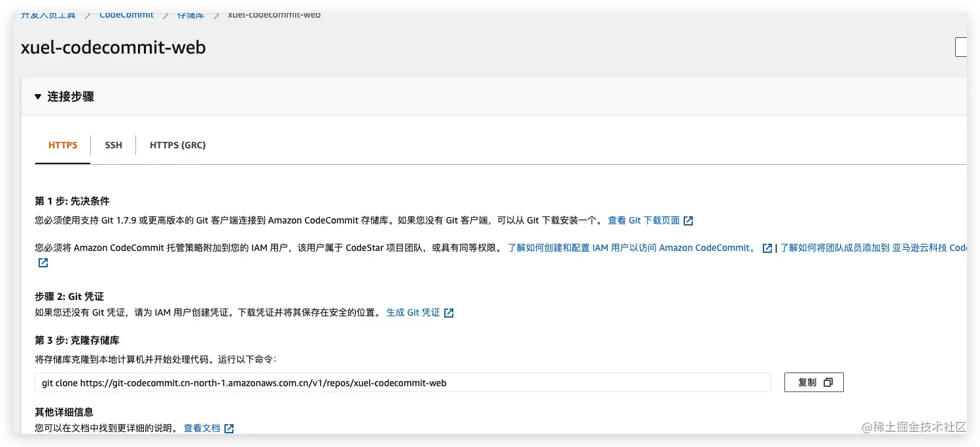Click the 连接步骤 section title
980x447 pixels.
click(71, 97)
